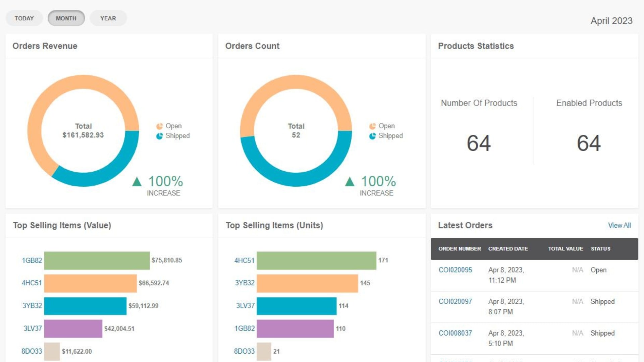Click the Shipped legend icon in Orders Count
This screenshot has width=644, height=362.
coord(373,136)
